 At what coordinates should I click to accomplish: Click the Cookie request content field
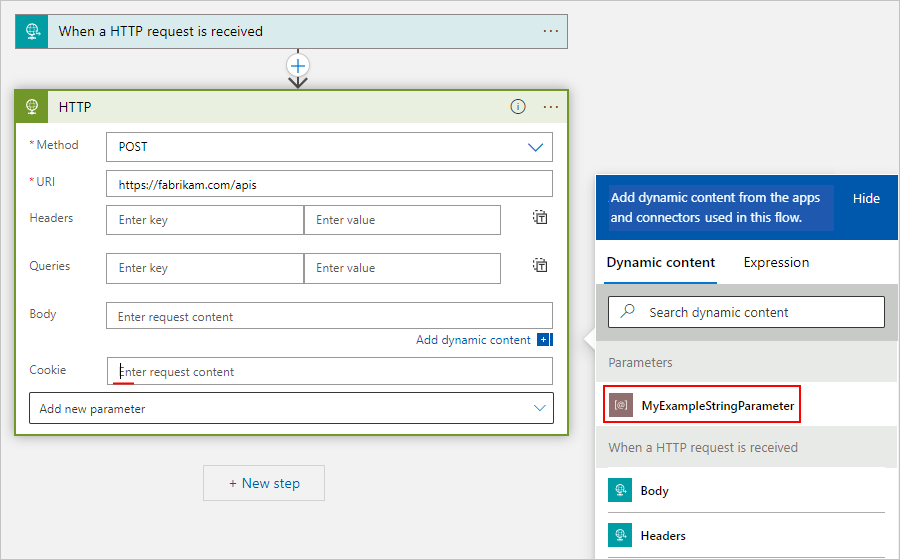(329, 372)
